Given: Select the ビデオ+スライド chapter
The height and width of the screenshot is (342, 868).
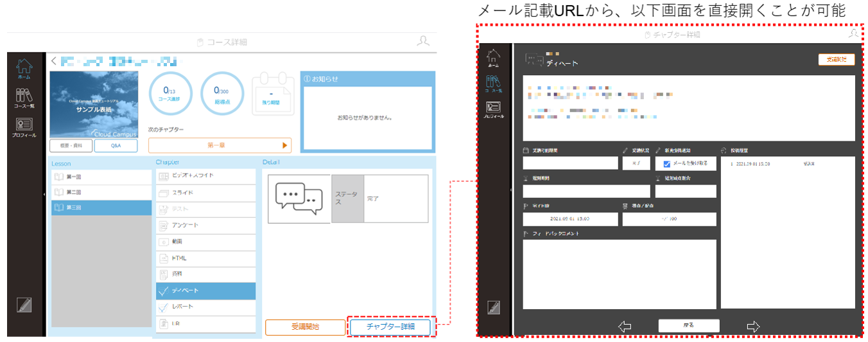Looking at the screenshot, I should [205, 175].
